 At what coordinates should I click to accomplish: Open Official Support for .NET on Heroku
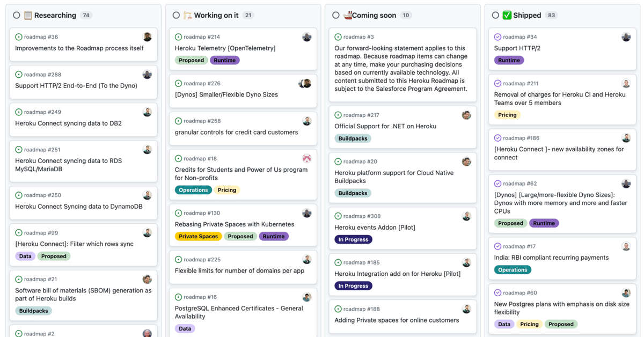[385, 126]
